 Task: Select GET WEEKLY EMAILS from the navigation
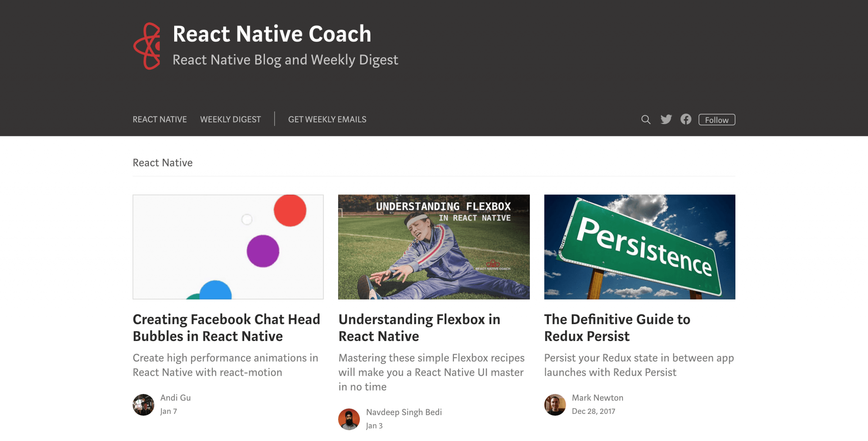tap(327, 119)
